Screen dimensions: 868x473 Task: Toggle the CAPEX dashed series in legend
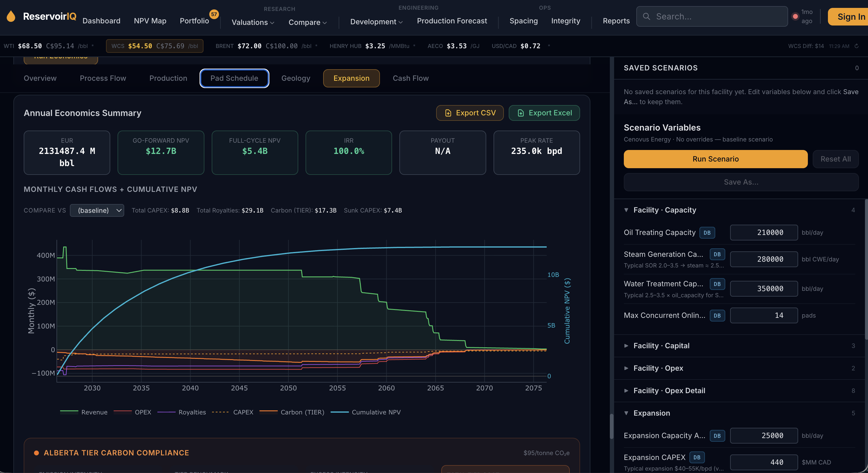pos(233,412)
